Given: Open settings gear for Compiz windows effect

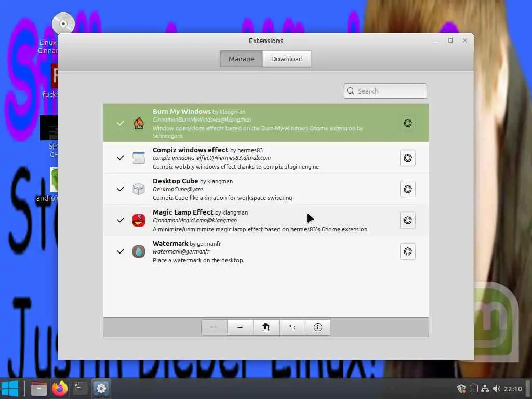Looking at the screenshot, I should coord(407,158).
